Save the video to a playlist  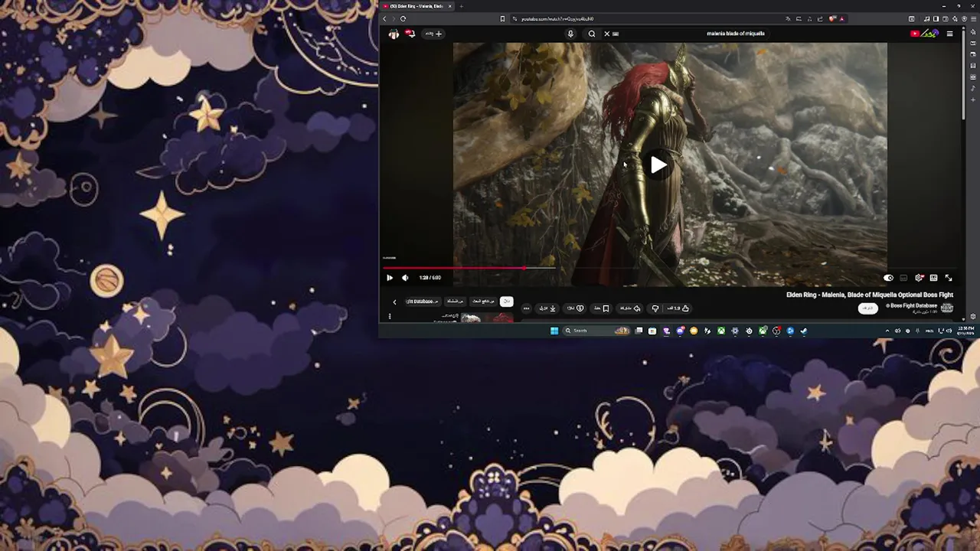tap(601, 308)
